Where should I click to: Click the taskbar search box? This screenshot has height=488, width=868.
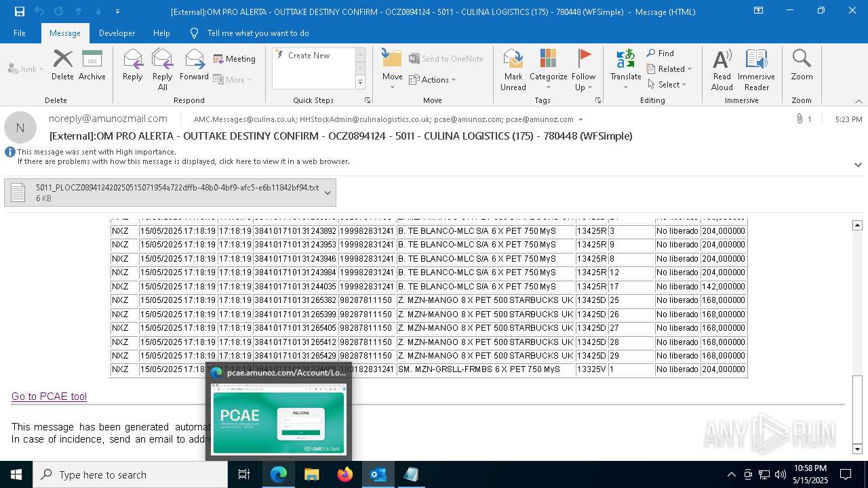coord(130,474)
